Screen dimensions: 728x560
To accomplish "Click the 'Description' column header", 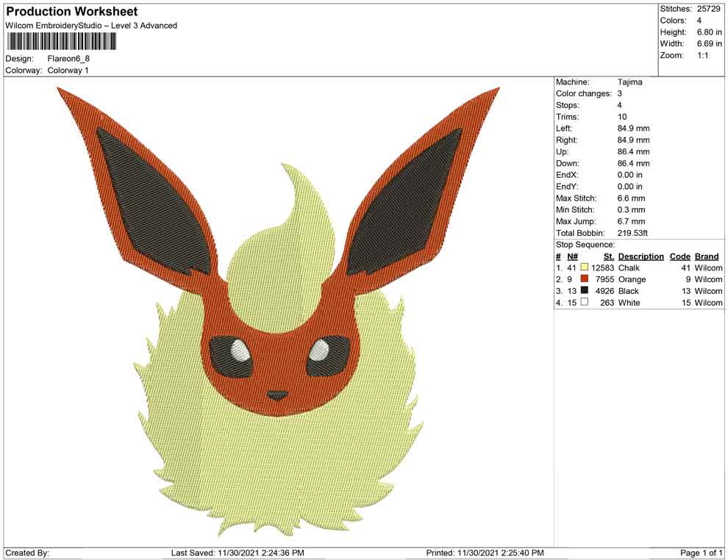I will (641, 256).
